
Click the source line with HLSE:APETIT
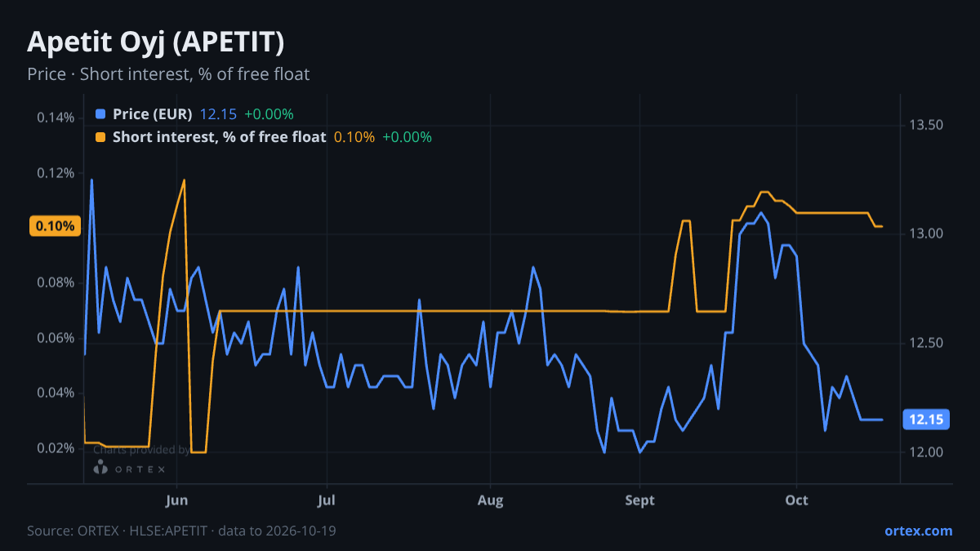(x=181, y=531)
